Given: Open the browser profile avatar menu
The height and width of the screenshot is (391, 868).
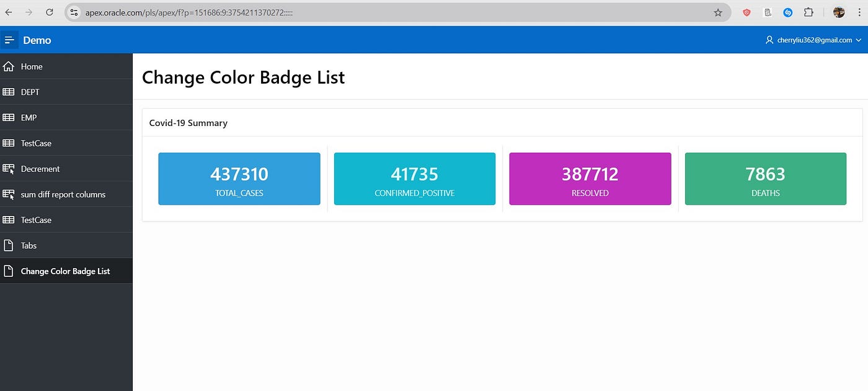Looking at the screenshot, I should (839, 12).
